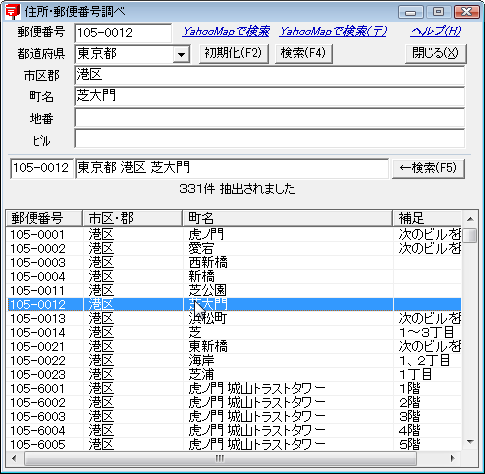Open the 都道府県 dropdown arrow

pyautogui.click(x=181, y=54)
